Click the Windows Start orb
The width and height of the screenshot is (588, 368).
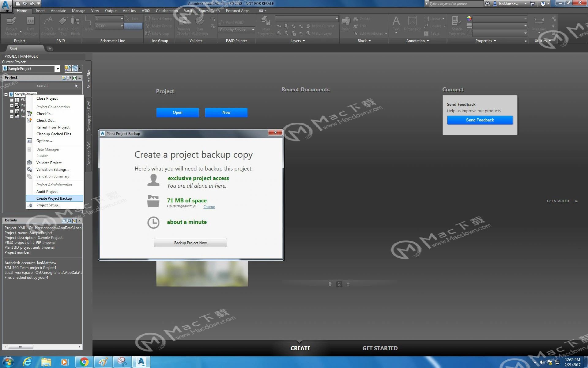click(8, 362)
